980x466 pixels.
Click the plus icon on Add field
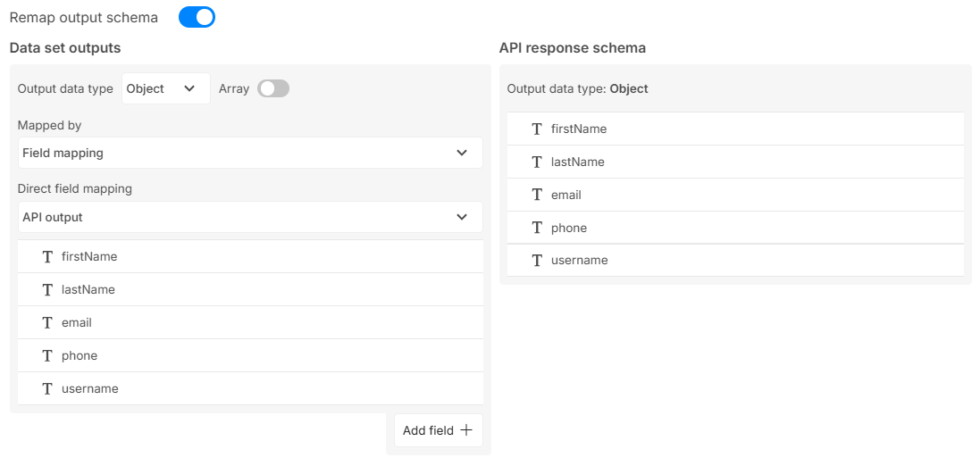(x=465, y=430)
